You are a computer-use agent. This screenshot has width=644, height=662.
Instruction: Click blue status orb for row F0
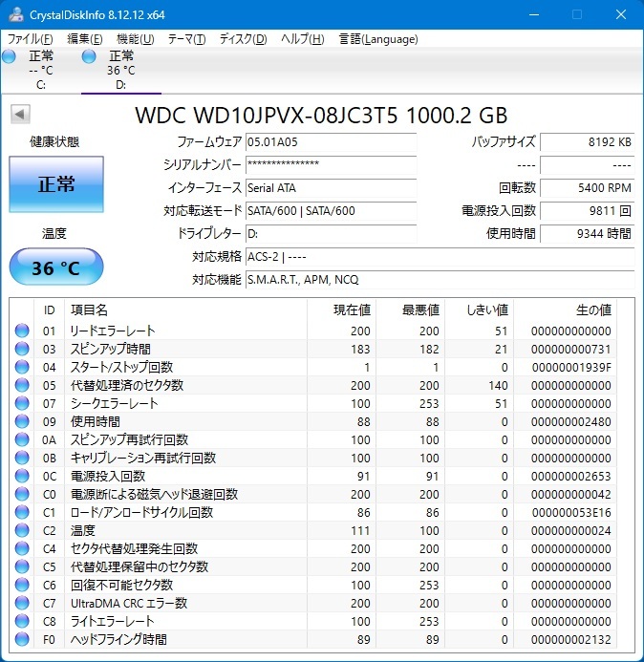coord(22,639)
